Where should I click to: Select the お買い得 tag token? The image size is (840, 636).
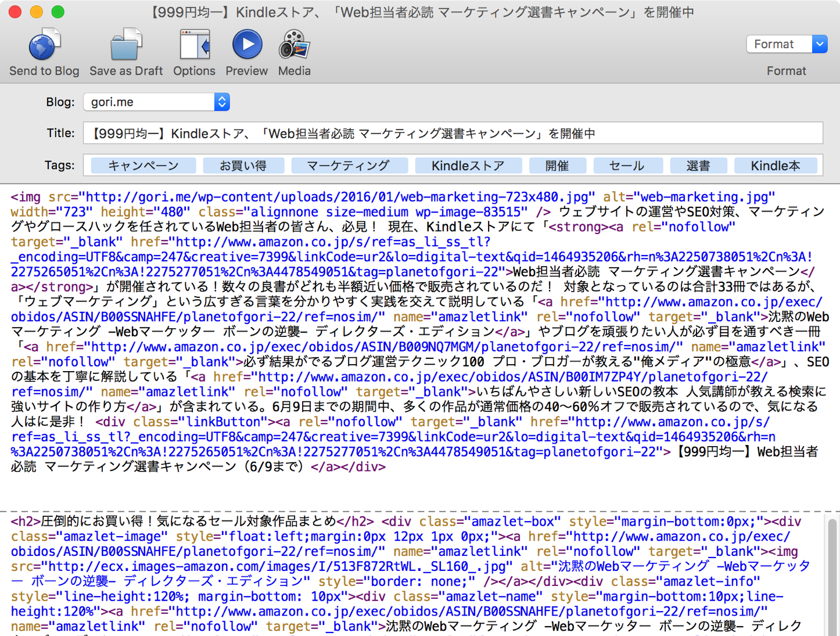(243, 166)
